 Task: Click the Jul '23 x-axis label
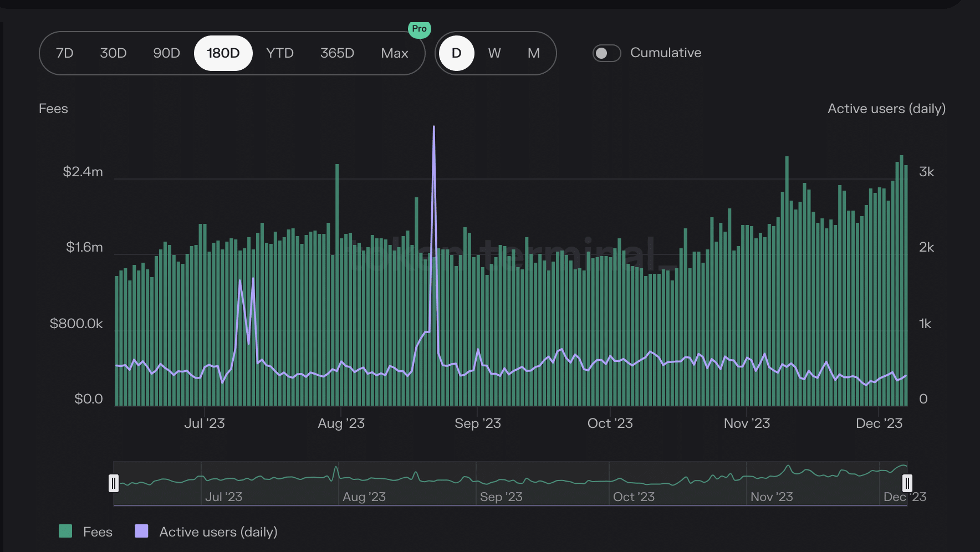pos(204,423)
